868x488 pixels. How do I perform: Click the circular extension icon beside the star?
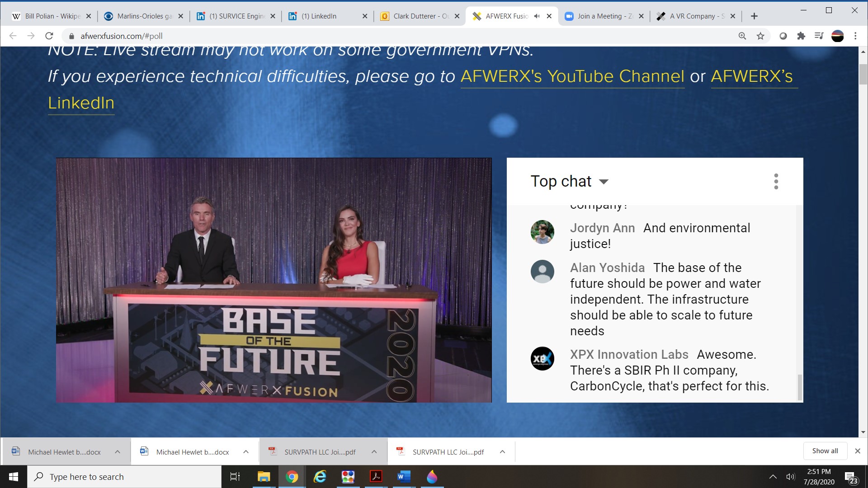click(783, 36)
